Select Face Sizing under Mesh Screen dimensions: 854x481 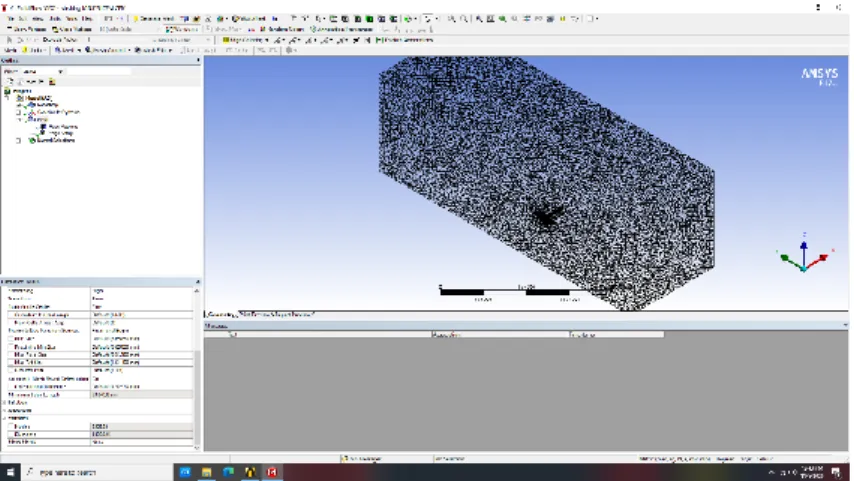(63, 126)
